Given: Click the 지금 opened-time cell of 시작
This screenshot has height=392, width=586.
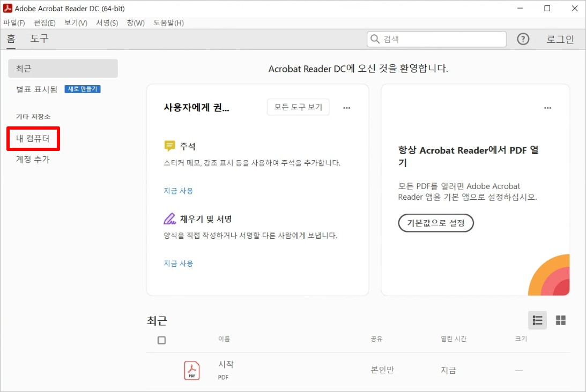Looking at the screenshot, I should [448, 371].
